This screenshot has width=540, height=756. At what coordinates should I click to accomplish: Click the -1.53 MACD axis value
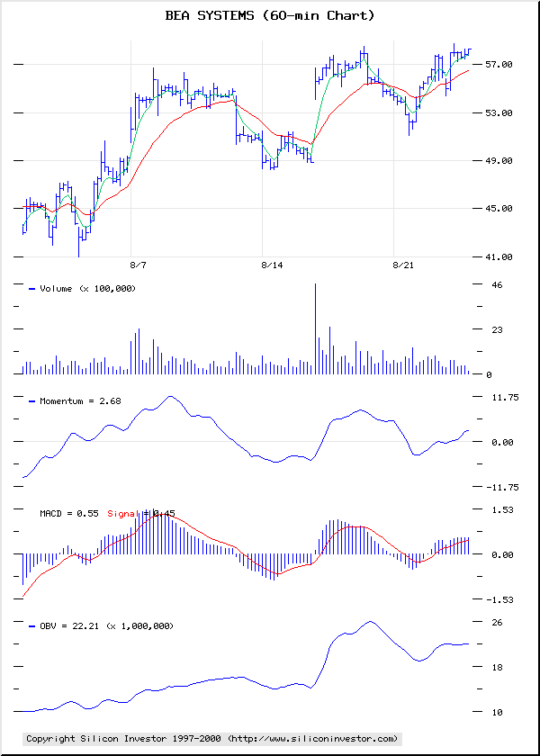[500, 599]
